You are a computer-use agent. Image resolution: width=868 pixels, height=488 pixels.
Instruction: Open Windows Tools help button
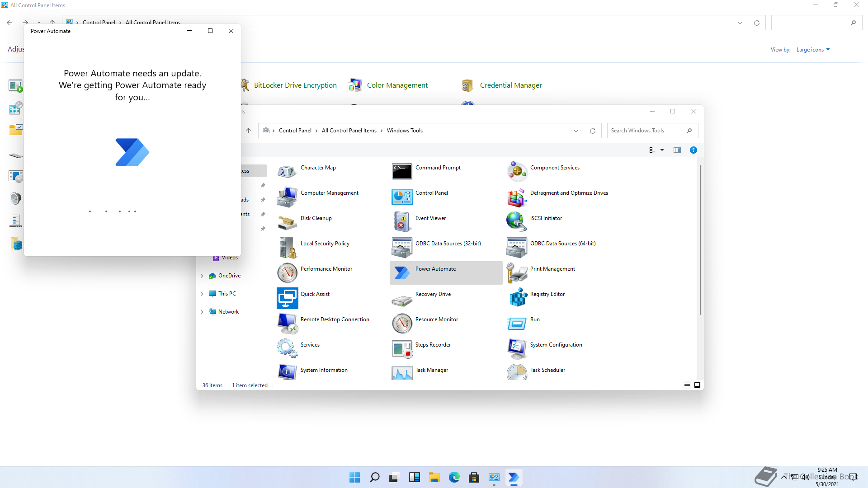(x=693, y=150)
